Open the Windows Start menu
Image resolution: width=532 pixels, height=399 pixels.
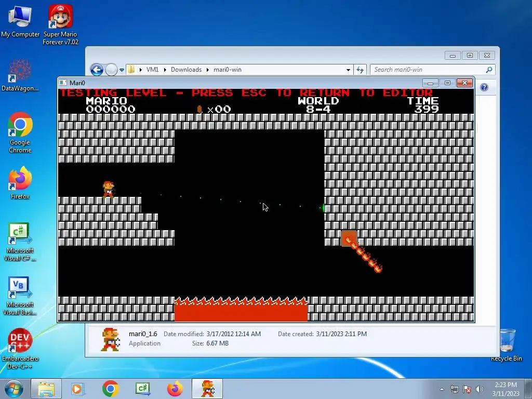click(x=14, y=389)
